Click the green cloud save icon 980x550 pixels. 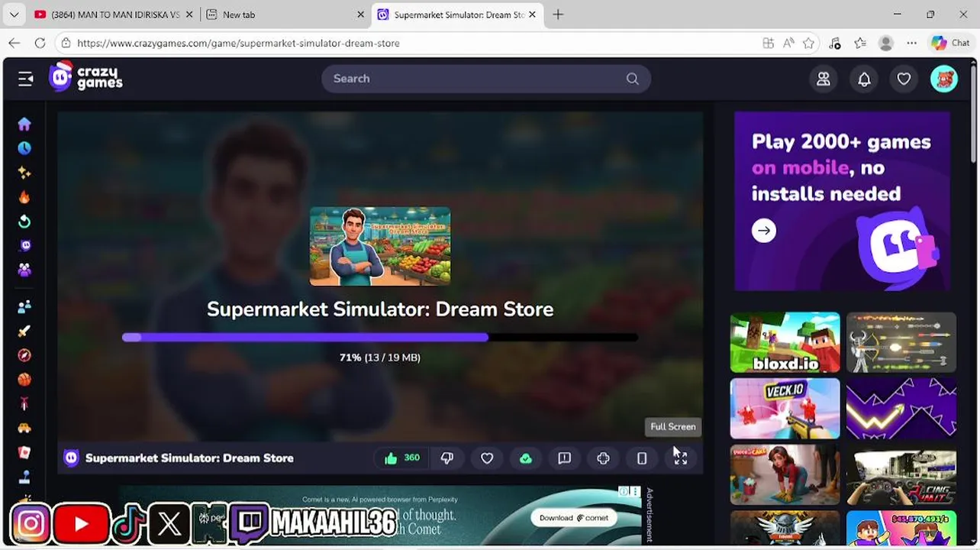pos(526,458)
